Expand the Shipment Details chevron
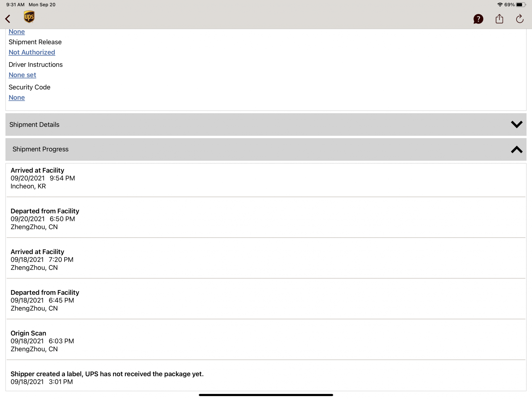Image resolution: width=532 pixels, height=399 pixels. pos(517,124)
